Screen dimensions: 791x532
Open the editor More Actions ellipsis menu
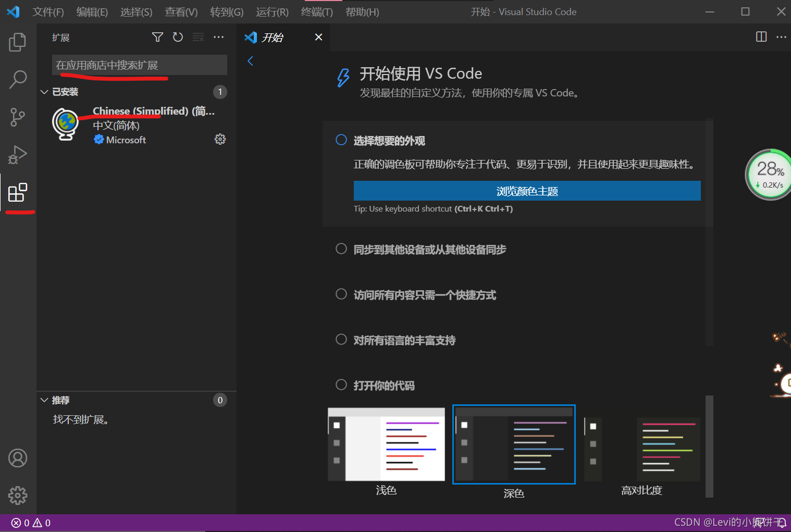(x=781, y=37)
